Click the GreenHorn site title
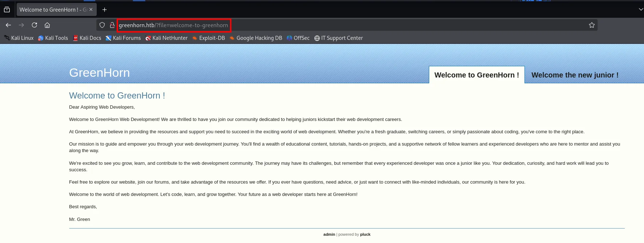 pyautogui.click(x=100, y=73)
